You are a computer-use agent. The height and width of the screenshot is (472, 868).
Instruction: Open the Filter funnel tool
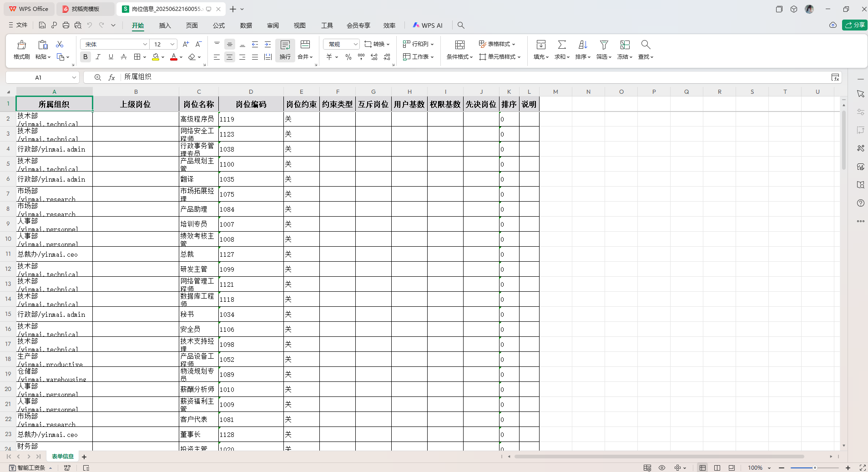point(604,45)
